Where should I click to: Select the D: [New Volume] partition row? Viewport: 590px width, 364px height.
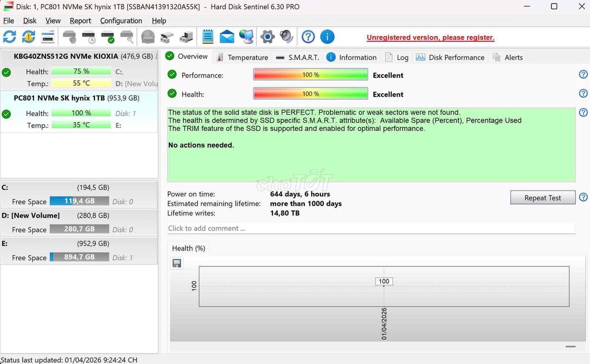pyautogui.click(x=79, y=223)
